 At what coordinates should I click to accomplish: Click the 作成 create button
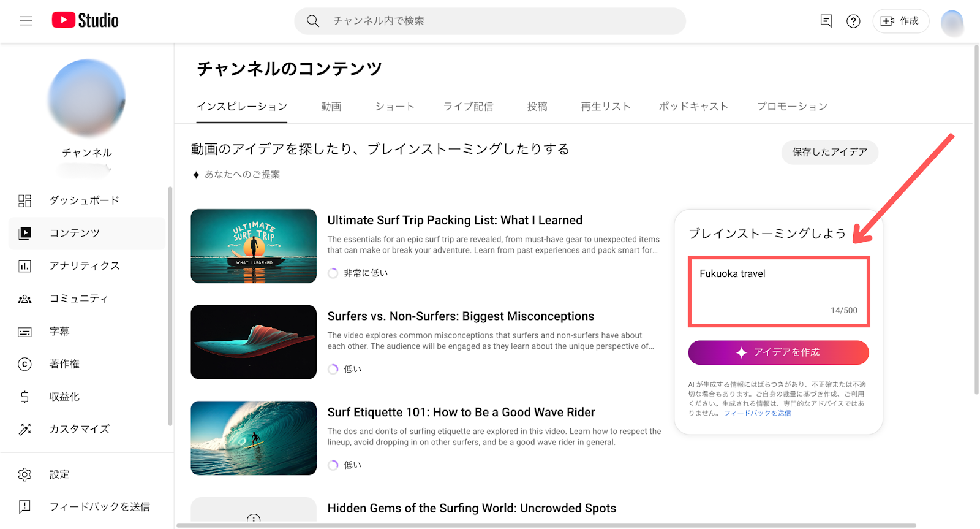[x=900, y=21]
